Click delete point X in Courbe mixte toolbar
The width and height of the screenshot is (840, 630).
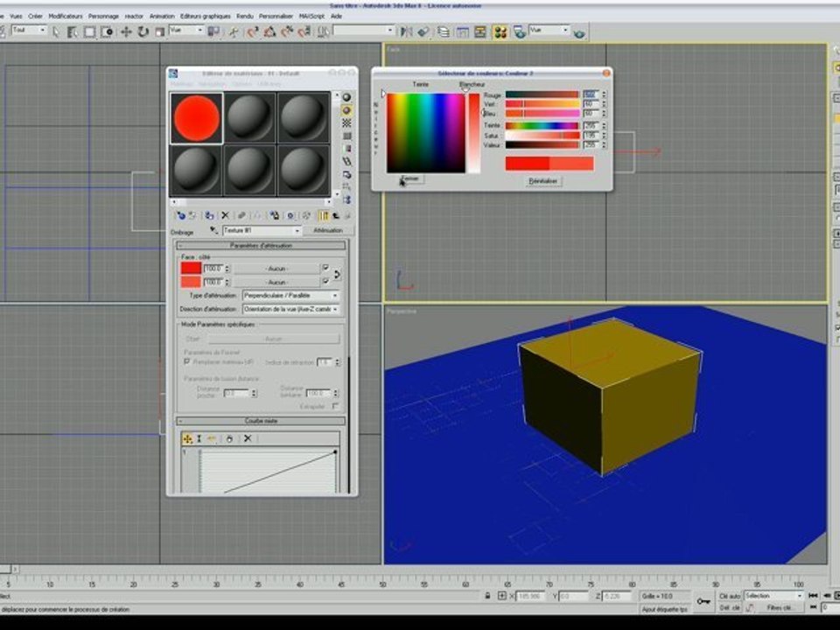[248, 438]
